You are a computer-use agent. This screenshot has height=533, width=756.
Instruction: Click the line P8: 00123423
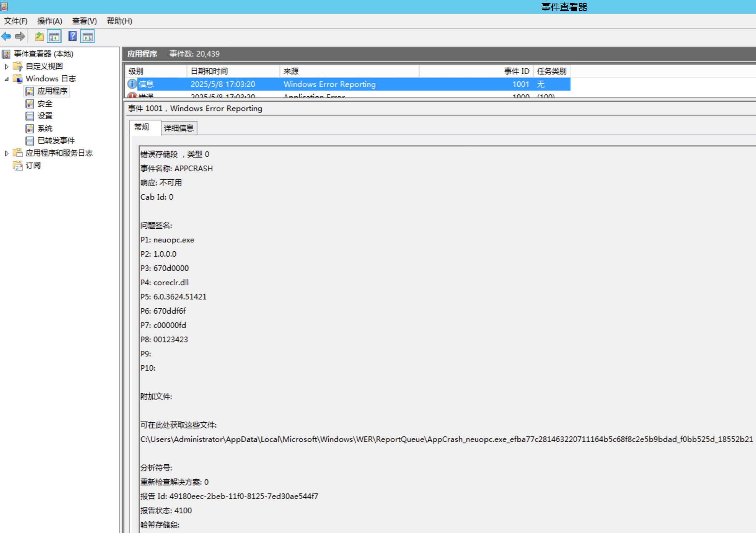[x=164, y=339]
